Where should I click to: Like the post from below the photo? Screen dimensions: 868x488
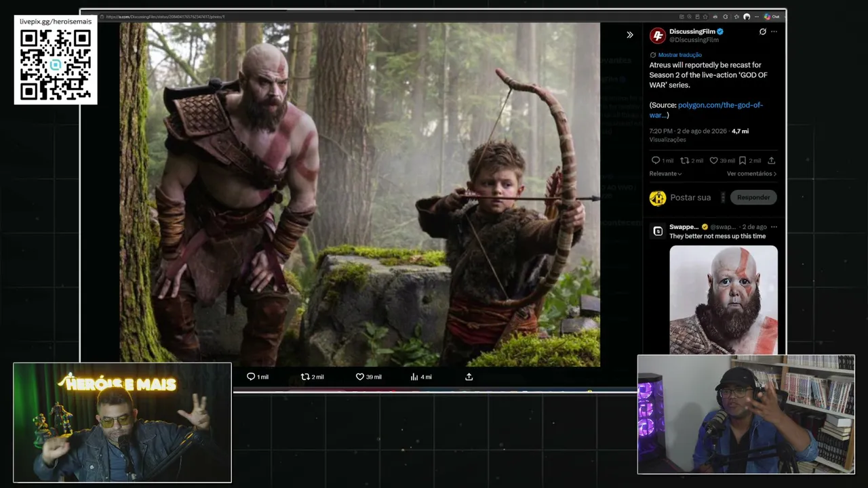[x=360, y=377]
